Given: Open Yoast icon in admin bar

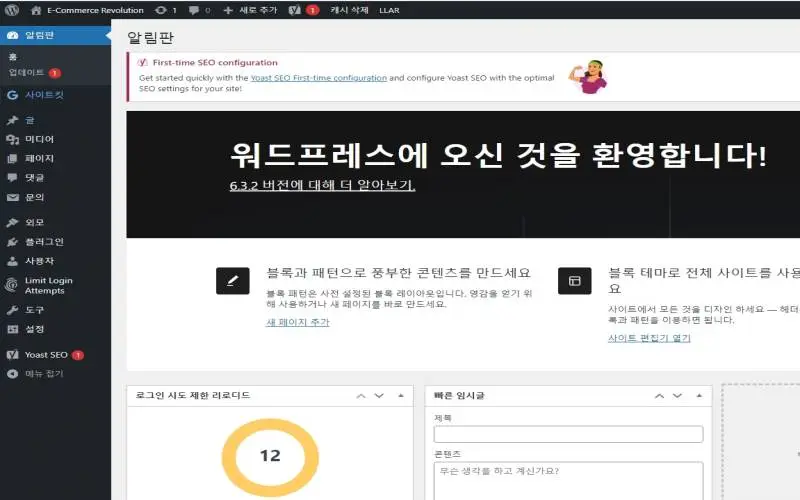Looking at the screenshot, I should [x=294, y=10].
